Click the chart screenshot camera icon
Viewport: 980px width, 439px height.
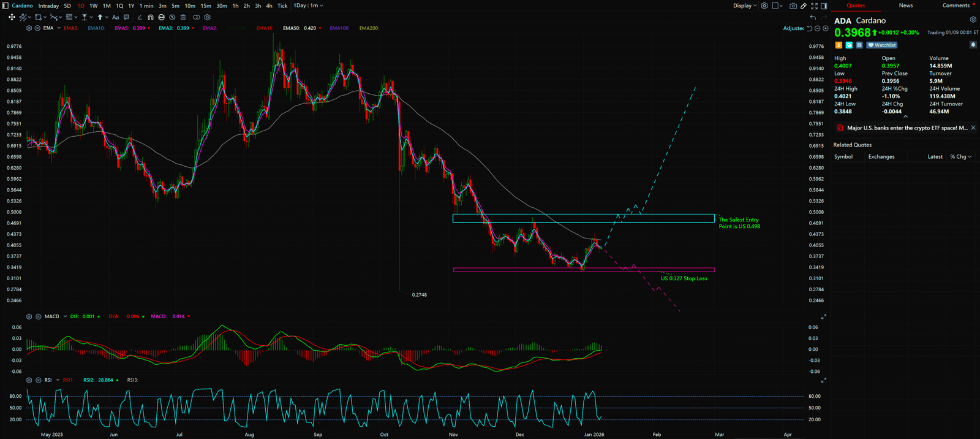[x=793, y=6]
